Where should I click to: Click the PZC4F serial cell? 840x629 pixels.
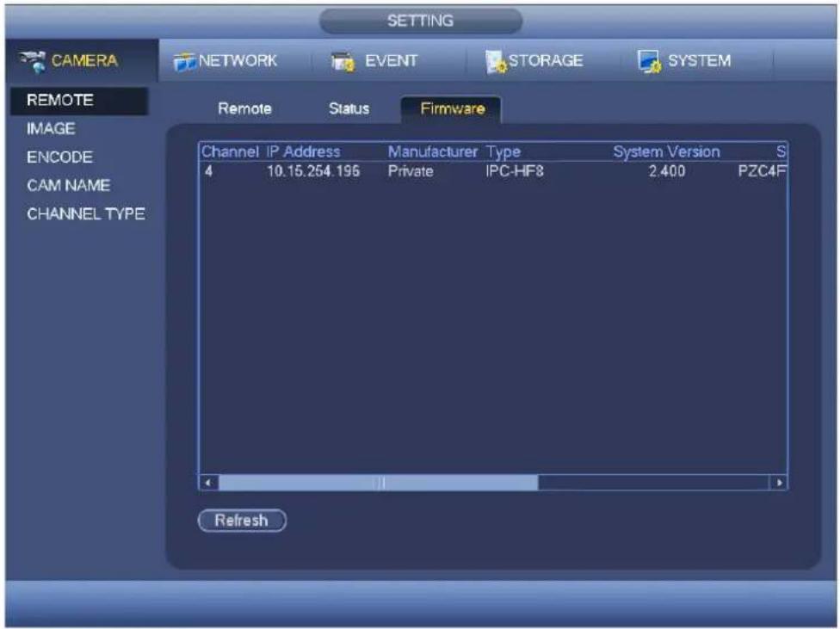762,171
